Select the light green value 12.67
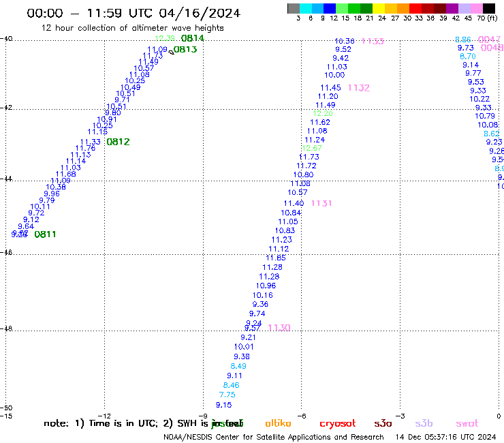This screenshot has height=443, width=504. point(312,148)
